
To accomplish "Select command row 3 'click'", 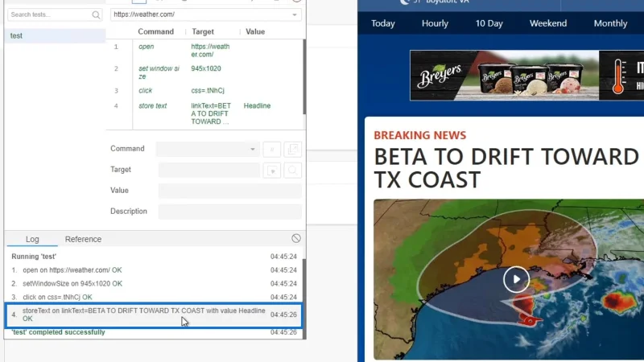I will tap(205, 90).
